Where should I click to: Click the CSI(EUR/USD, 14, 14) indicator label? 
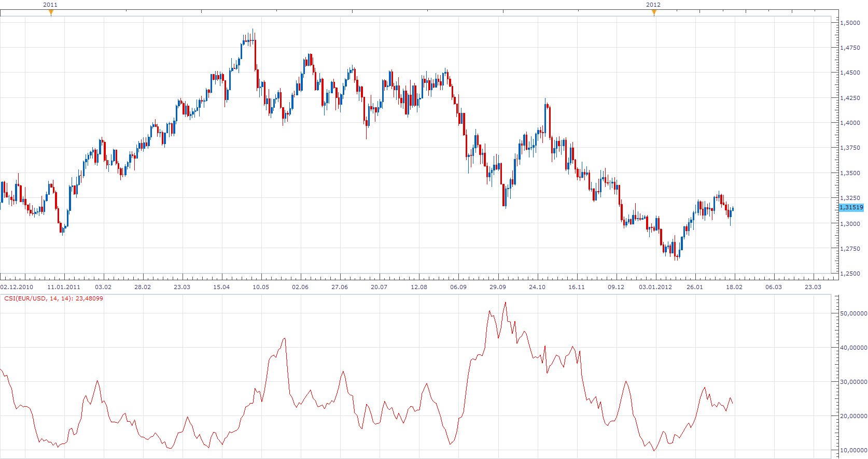(53, 298)
